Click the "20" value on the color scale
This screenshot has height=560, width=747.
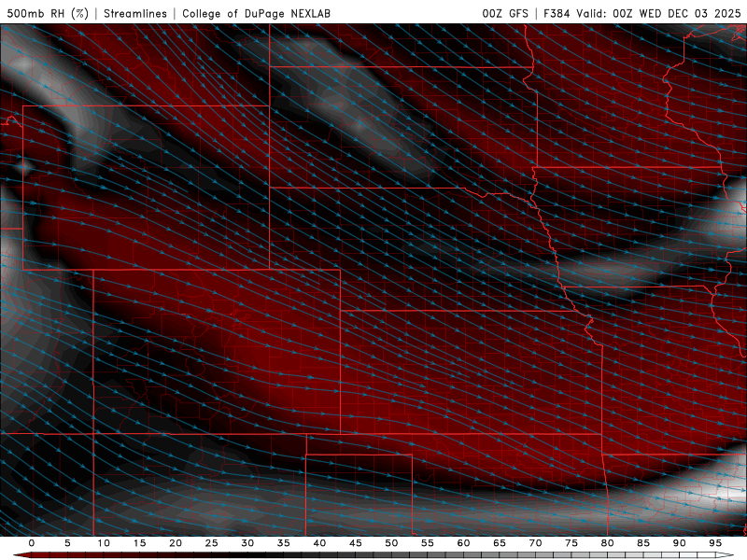point(176,543)
